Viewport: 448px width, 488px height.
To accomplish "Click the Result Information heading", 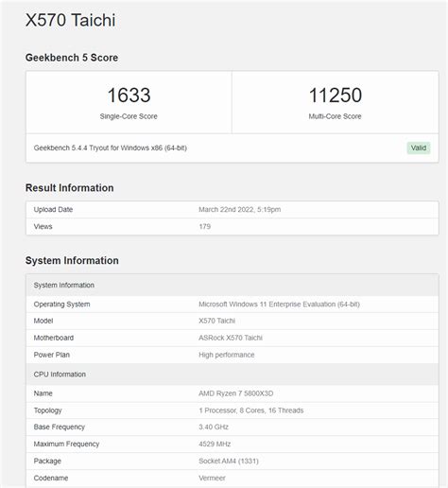I will [x=69, y=188].
